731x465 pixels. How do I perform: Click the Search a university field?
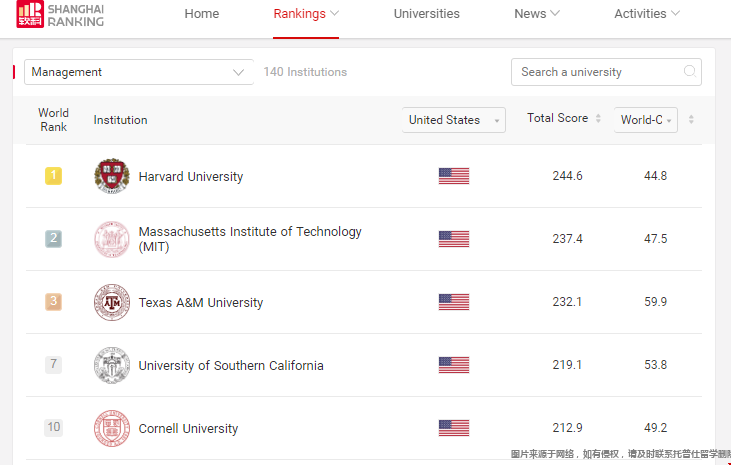606,72
